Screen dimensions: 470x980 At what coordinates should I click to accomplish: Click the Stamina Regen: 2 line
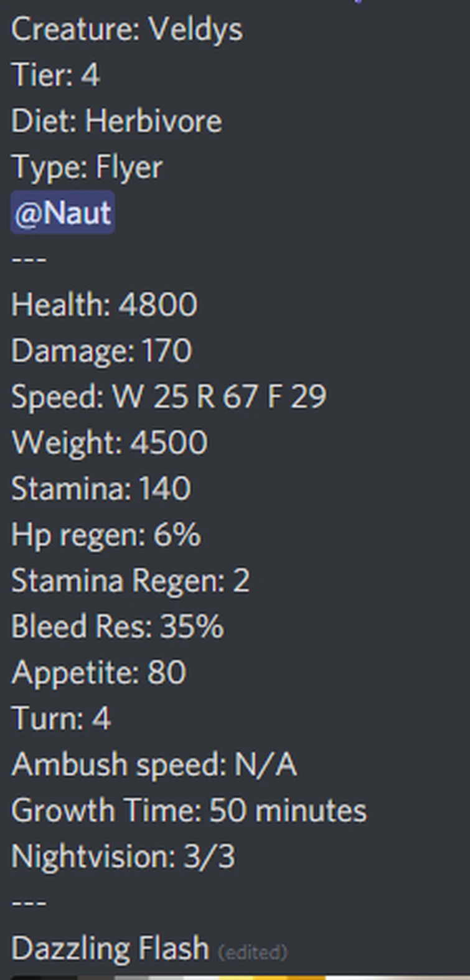coord(130,581)
